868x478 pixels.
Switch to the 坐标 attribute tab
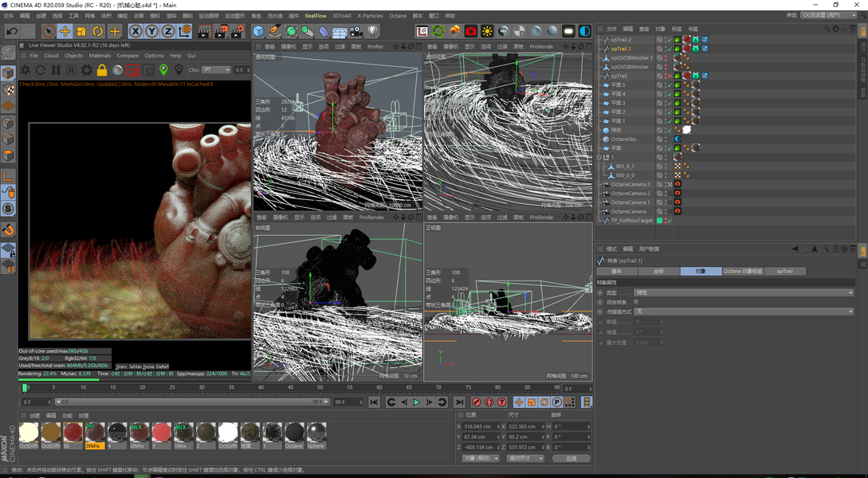[658, 271]
